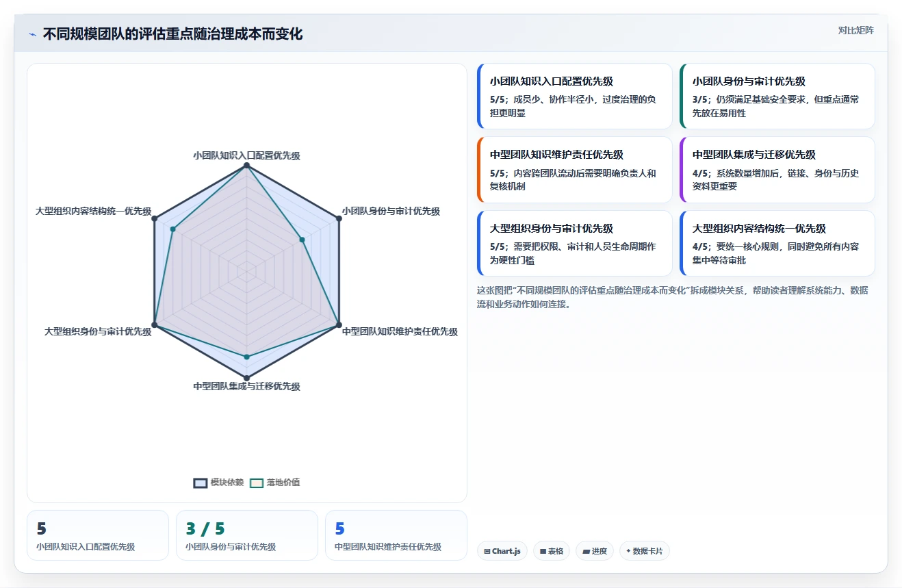Click the teal data point on 大型组织内容结构统一 axis
The height and width of the screenshot is (588, 902).
(x=173, y=229)
